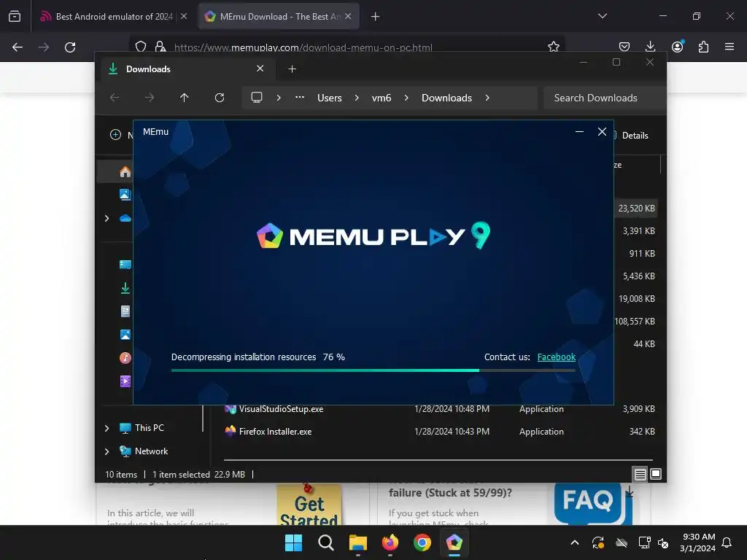Select Downloads in the address path
Image resolution: width=747 pixels, height=560 pixels.
coord(446,98)
